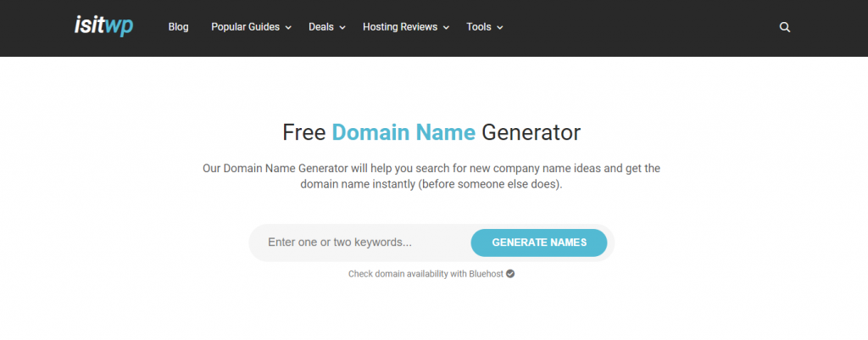
Task: Expand the Tools dropdown chevron
Action: pos(500,28)
